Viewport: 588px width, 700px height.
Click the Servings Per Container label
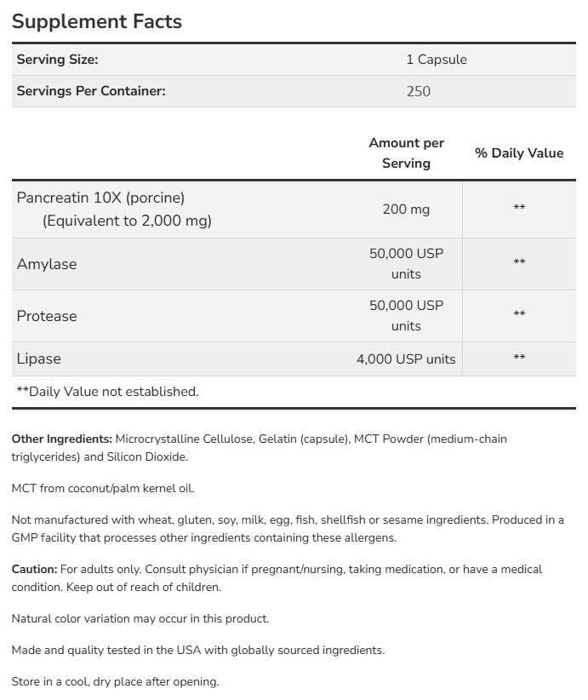[x=91, y=91]
